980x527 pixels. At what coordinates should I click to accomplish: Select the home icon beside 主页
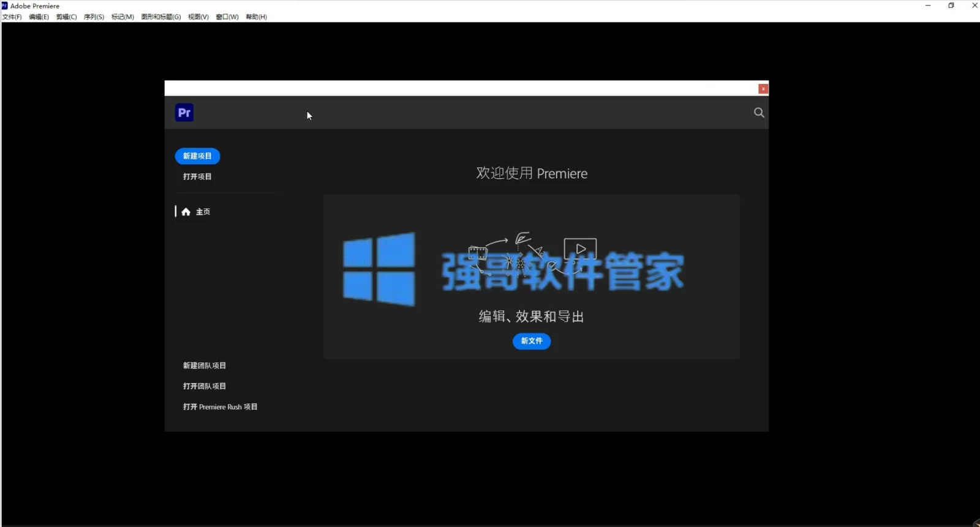(x=186, y=212)
